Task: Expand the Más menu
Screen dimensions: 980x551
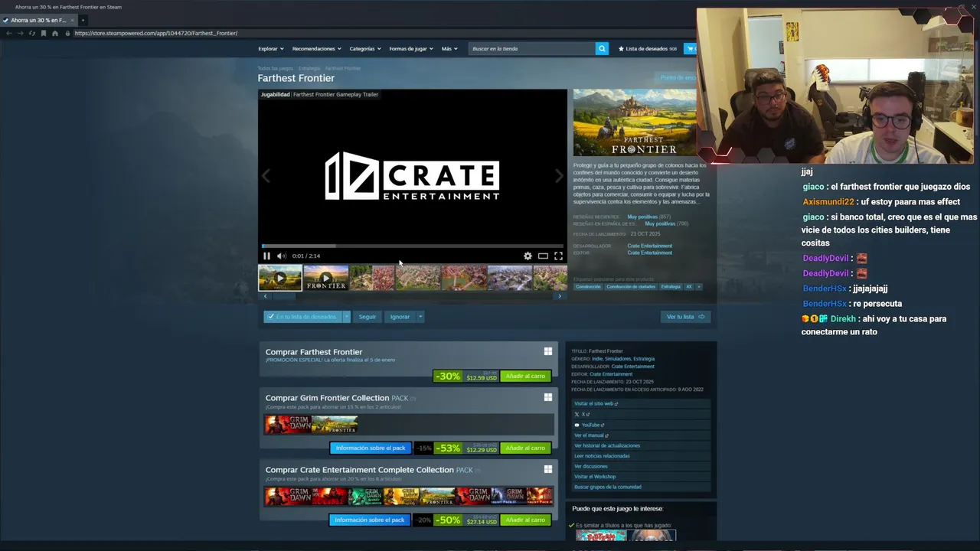Action: [449, 48]
